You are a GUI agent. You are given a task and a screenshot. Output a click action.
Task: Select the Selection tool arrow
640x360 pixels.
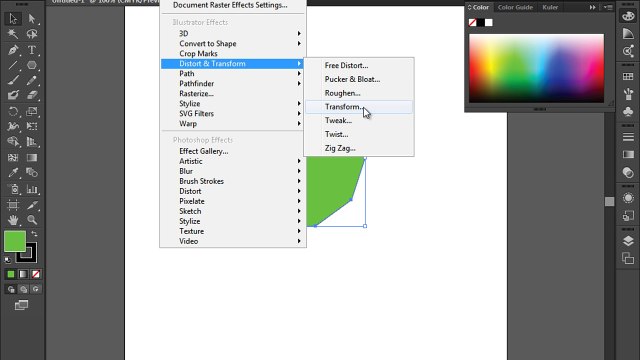(13, 19)
